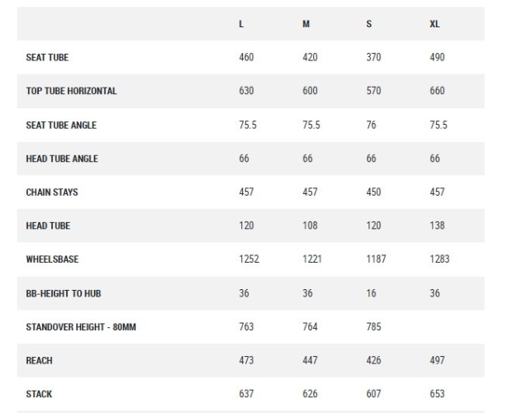The width and height of the screenshot is (532, 413).
Task: Click the S size column header
Action: coord(369,24)
